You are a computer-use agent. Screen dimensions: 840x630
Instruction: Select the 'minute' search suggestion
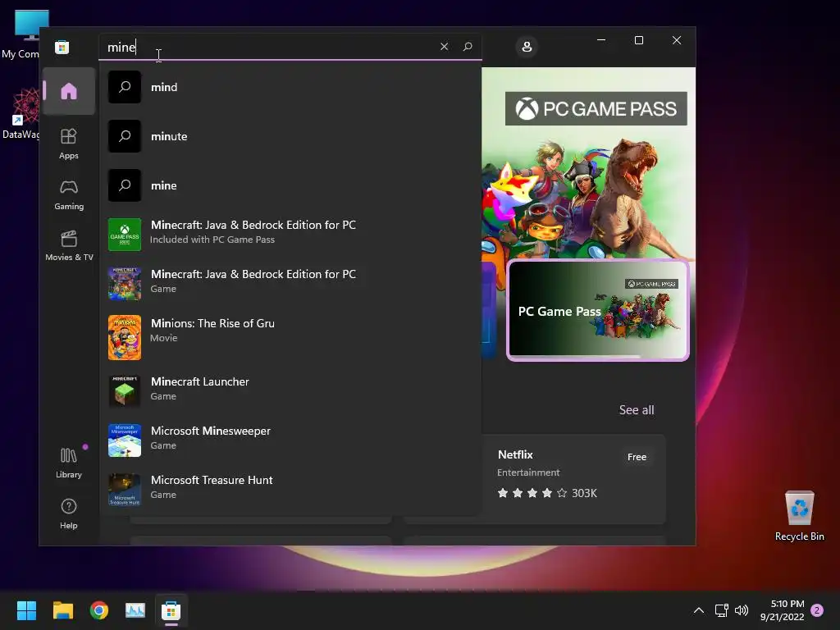(x=290, y=136)
